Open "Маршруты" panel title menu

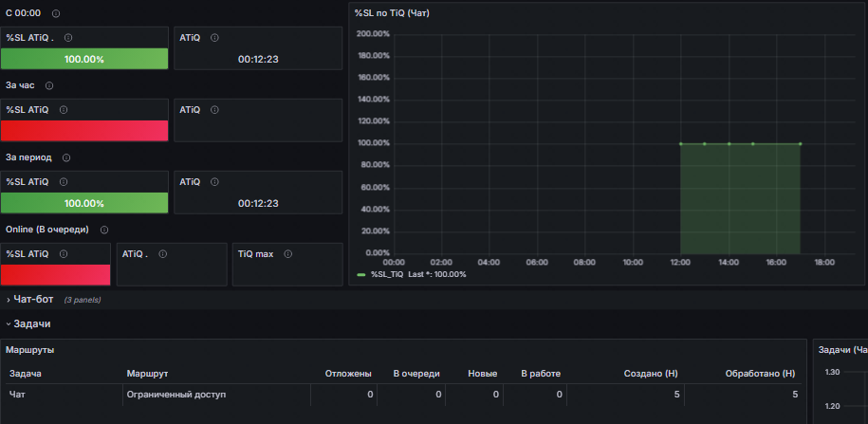30,350
